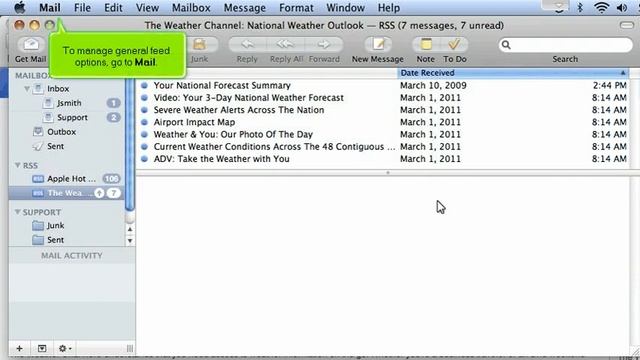Open the Junk folder under Support
640x360 pixels.
[x=55, y=225]
